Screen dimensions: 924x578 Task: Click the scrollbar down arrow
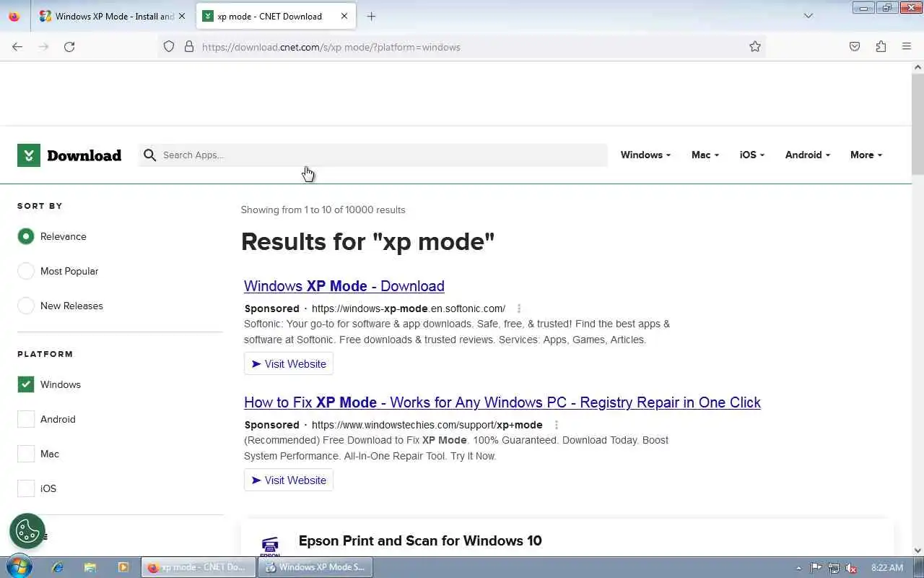click(918, 551)
